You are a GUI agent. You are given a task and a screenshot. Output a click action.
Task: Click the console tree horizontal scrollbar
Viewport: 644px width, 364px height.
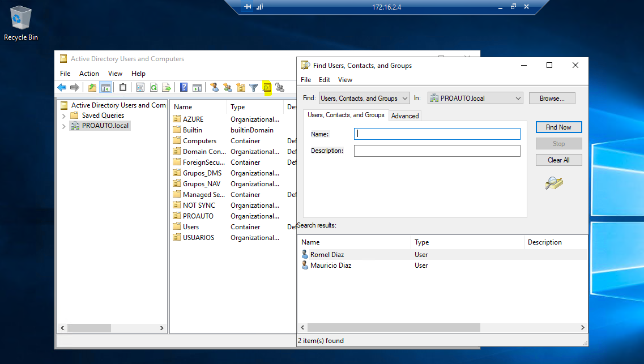click(89, 328)
